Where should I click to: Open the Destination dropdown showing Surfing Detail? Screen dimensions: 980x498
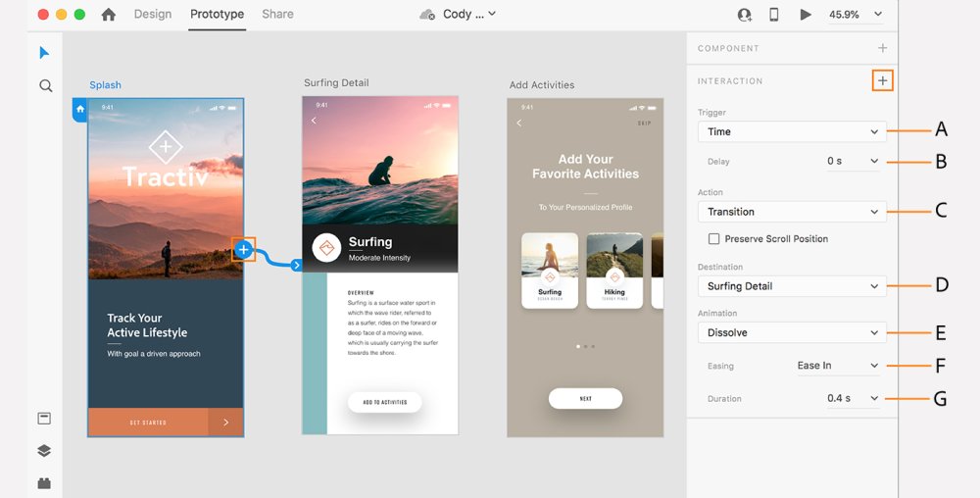pos(792,286)
